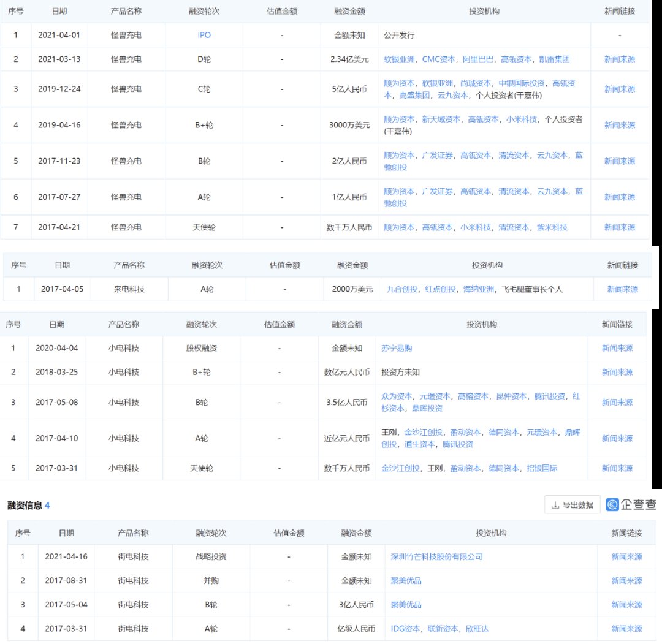Select the 2.34亿美元 amount cell
Viewport: 662px width, 644px height.
point(349,59)
